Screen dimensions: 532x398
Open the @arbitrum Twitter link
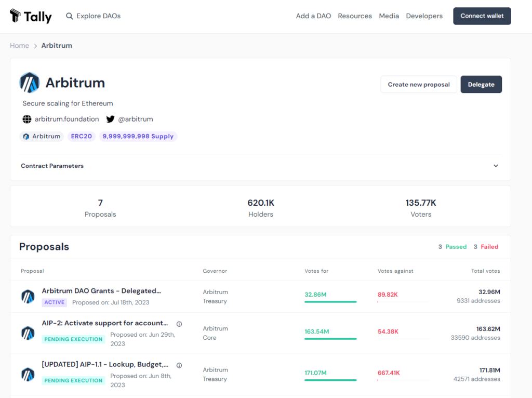tap(136, 119)
